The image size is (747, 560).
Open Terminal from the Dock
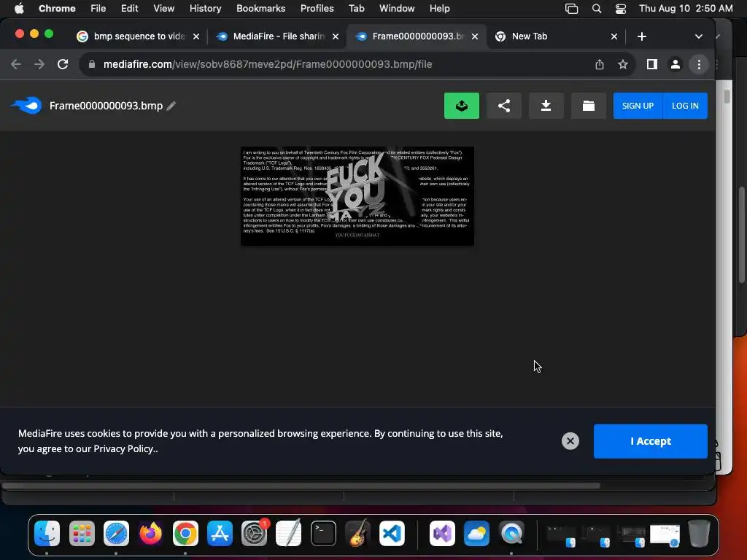pyautogui.click(x=323, y=533)
